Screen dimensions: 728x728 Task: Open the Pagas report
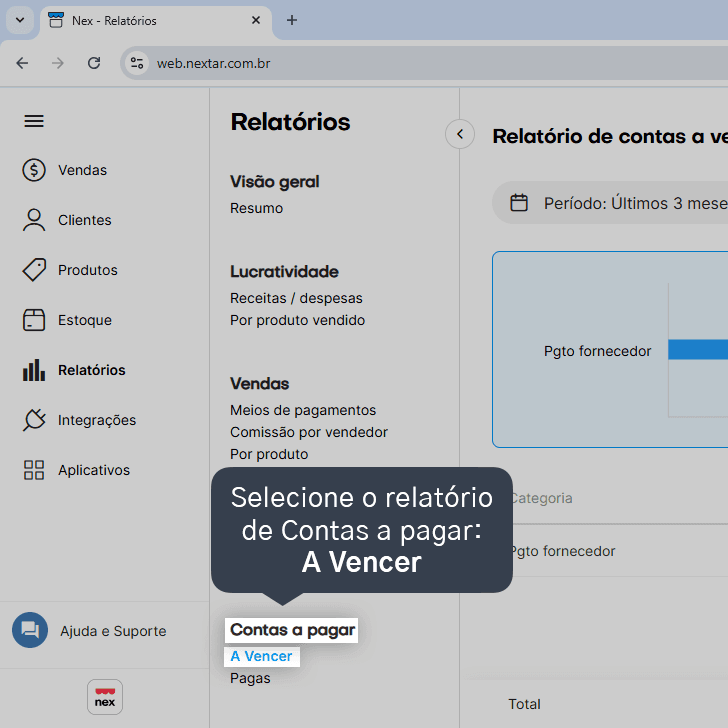(x=250, y=678)
